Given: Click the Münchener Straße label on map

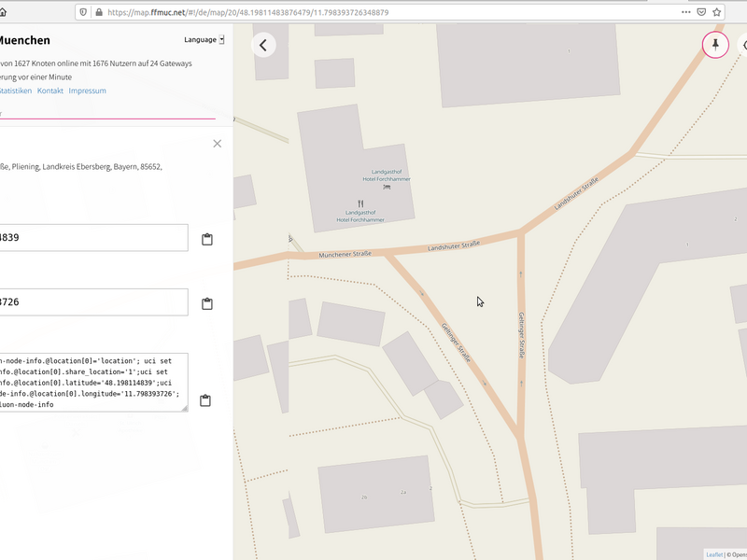Looking at the screenshot, I should (x=345, y=255).
